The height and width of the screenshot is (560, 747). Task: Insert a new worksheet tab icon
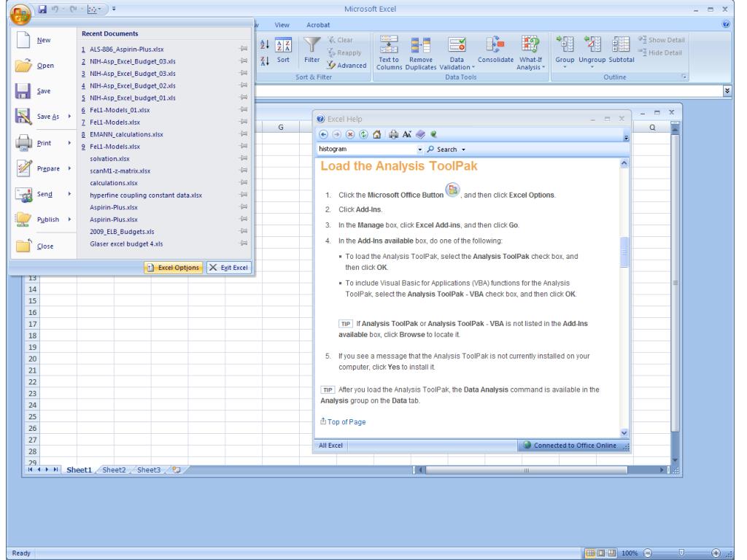[x=177, y=470]
